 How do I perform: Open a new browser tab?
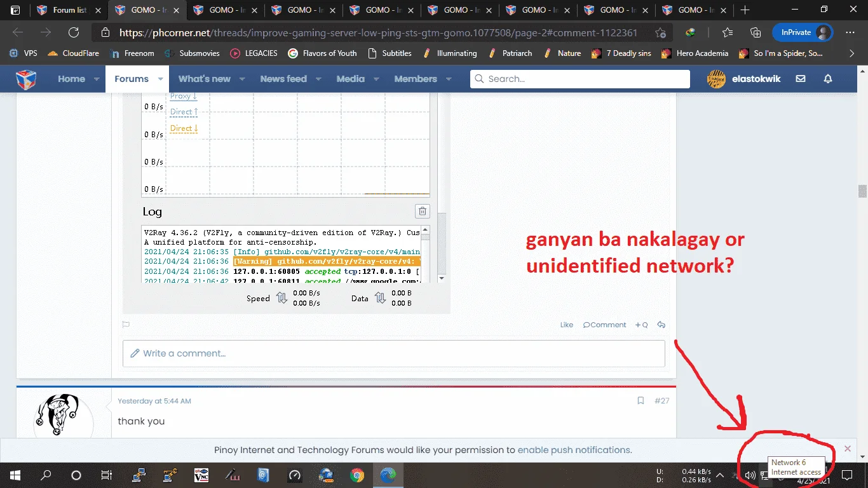(x=745, y=10)
